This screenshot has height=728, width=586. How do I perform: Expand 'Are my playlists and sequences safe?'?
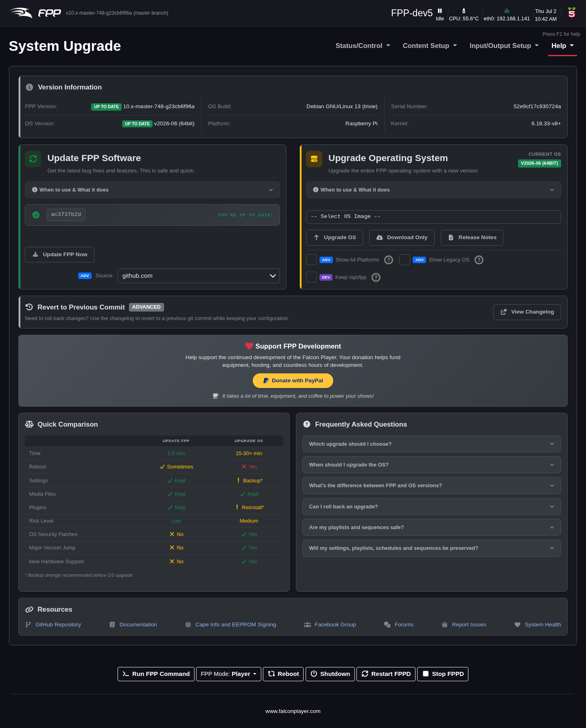(x=431, y=527)
